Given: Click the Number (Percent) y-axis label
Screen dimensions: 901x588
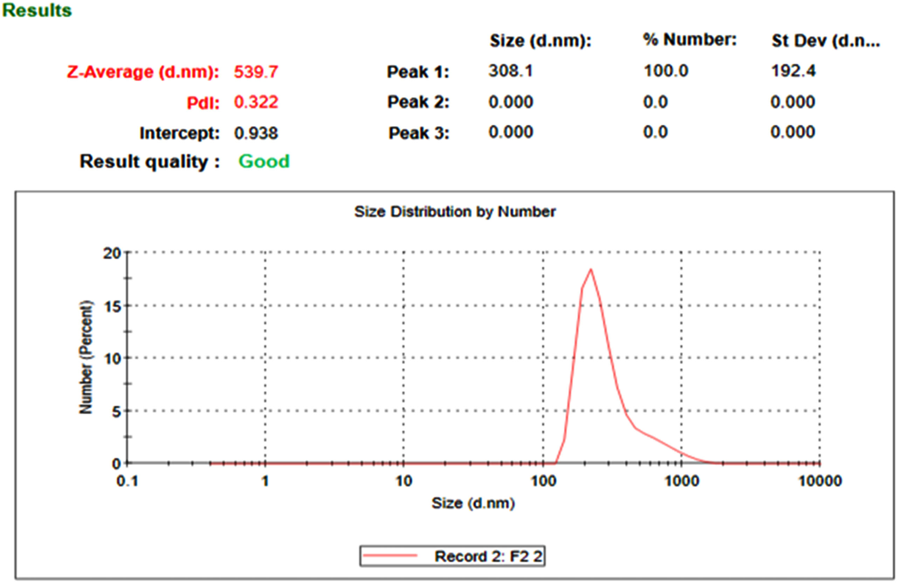Looking at the screenshot, I should tap(86, 357).
